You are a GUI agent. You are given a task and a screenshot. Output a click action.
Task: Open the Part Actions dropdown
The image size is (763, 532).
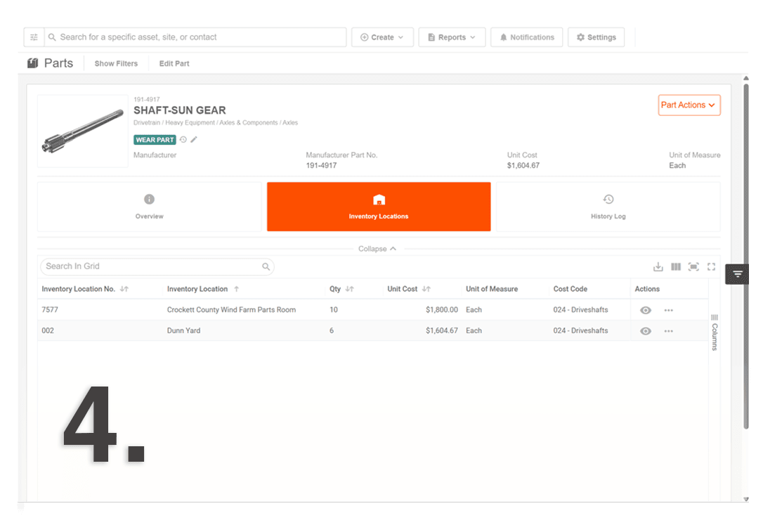(x=689, y=105)
